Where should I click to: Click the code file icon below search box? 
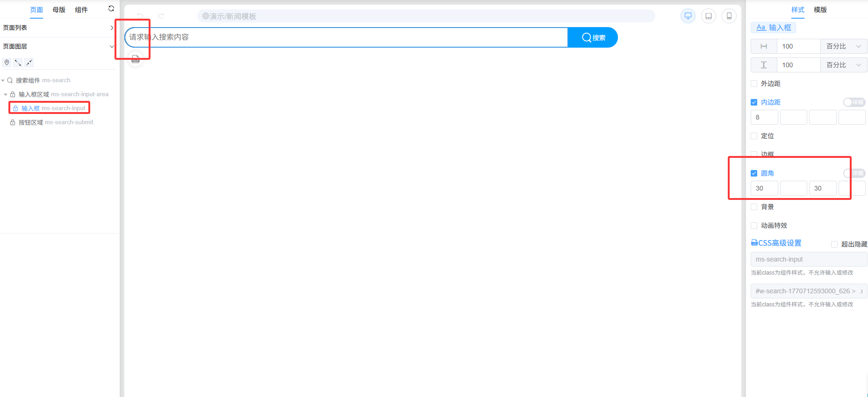(136, 59)
